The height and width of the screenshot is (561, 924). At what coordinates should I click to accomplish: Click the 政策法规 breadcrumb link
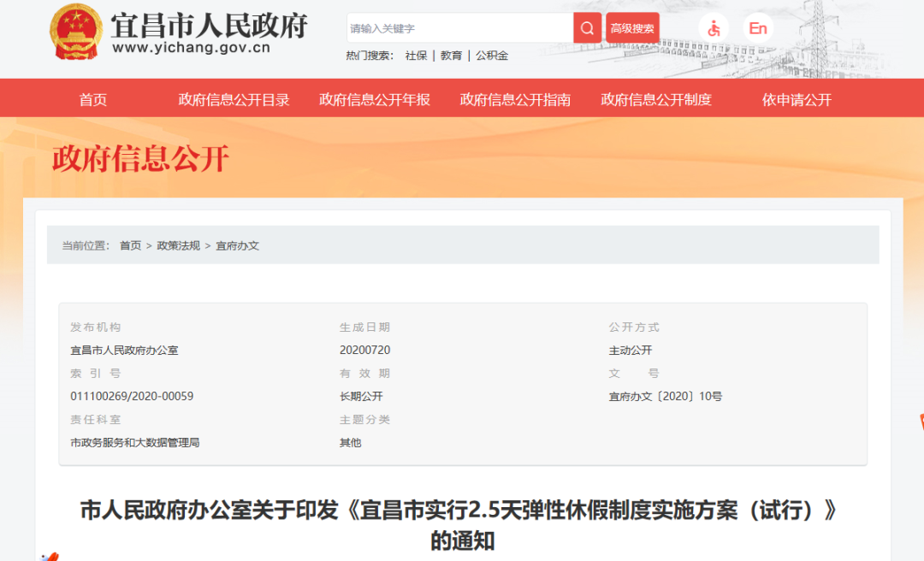click(x=178, y=245)
